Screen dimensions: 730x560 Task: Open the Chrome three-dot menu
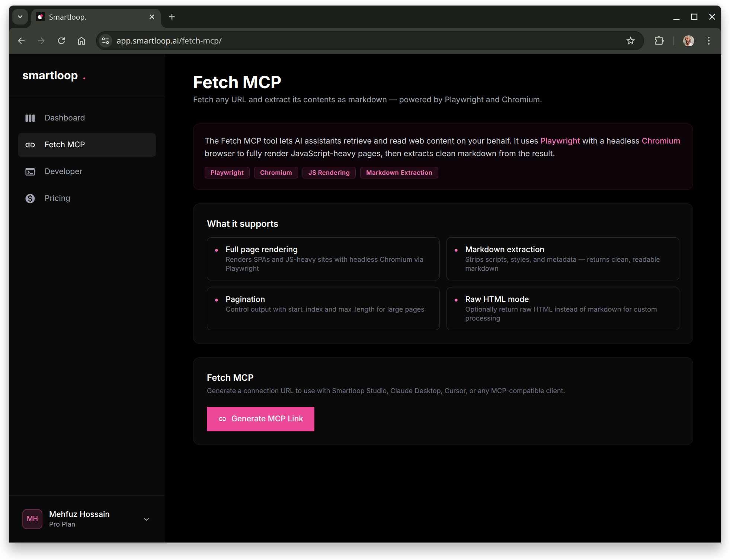709,41
